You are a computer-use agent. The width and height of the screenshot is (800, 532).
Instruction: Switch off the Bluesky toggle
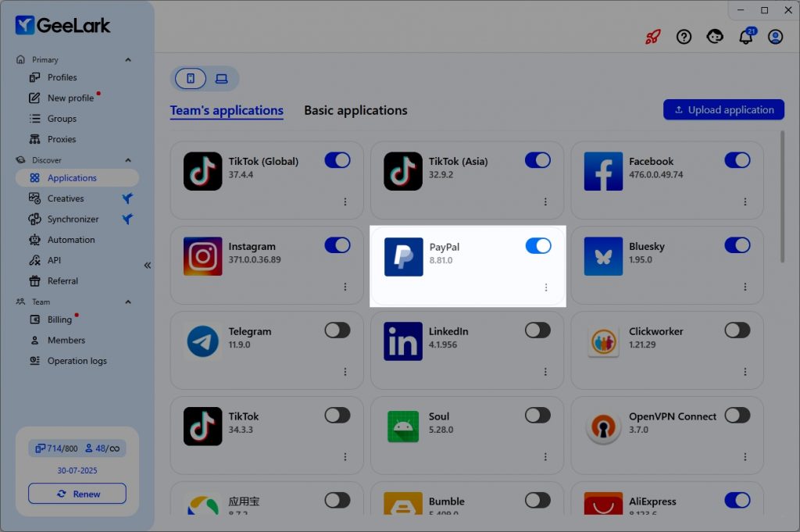tap(737, 245)
